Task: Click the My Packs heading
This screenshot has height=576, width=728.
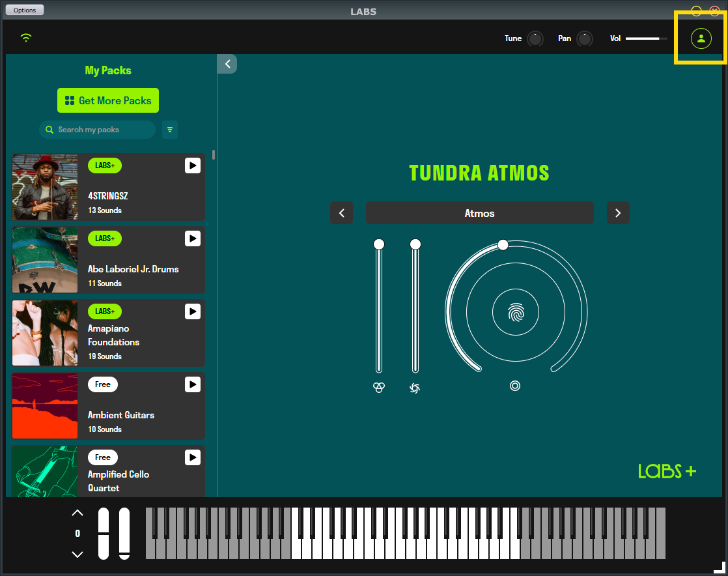Action: pos(108,70)
